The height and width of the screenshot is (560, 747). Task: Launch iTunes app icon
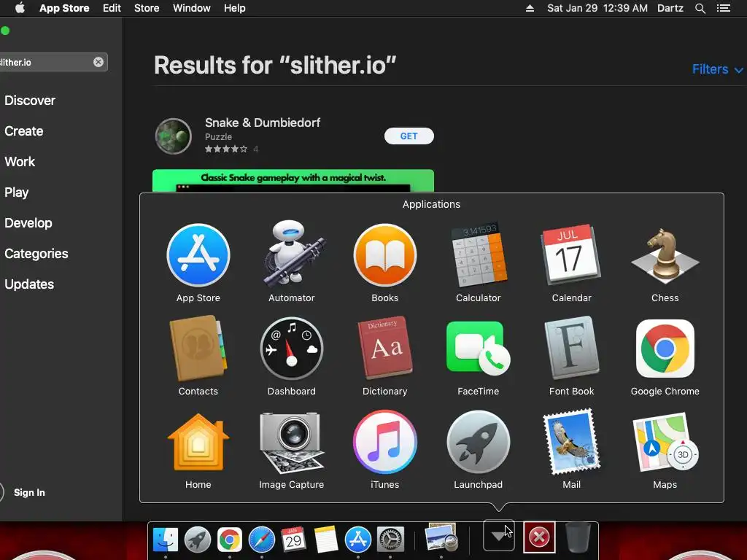tap(385, 442)
